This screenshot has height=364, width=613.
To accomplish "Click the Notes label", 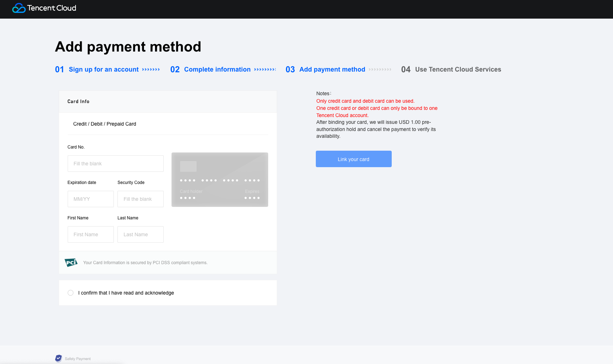I will click(x=324, y=93).
